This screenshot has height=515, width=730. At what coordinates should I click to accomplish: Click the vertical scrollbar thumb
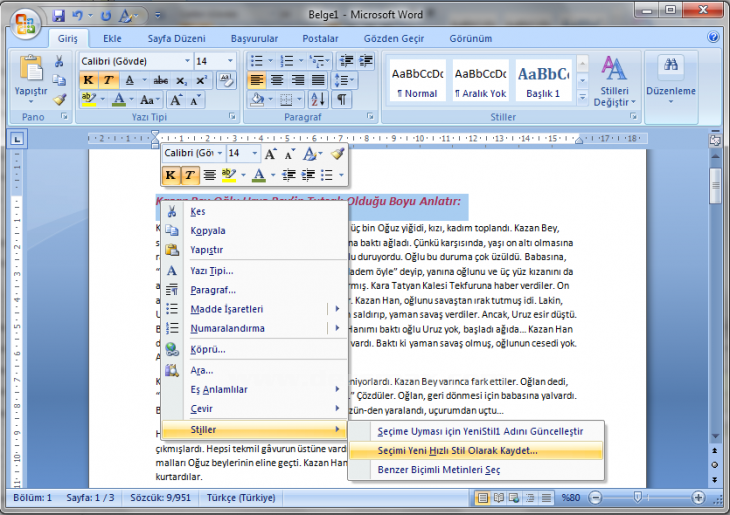715,186
